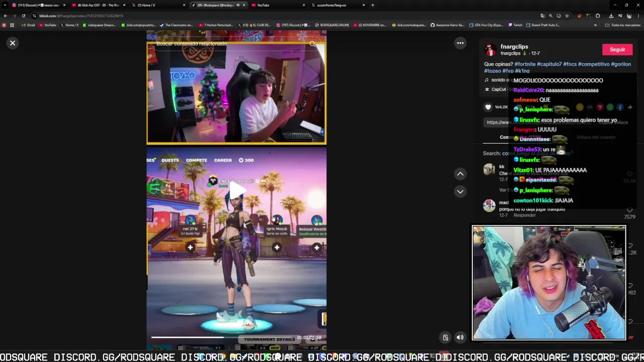Open the Chrome profile avatar

point(629,16)
